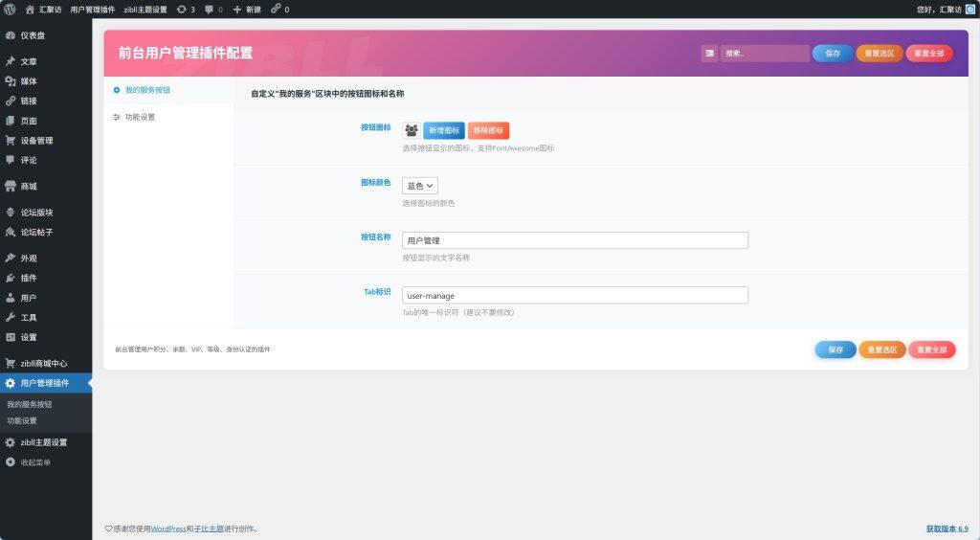
Task: Click zibll主题设置 in top admin bar
Action: 145,10
